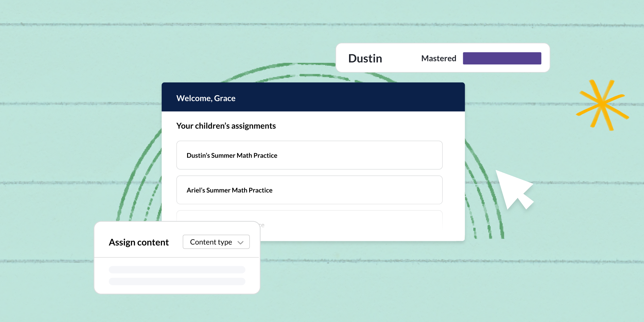
Task: Click the down chevron in Content type
Action: 241,242
